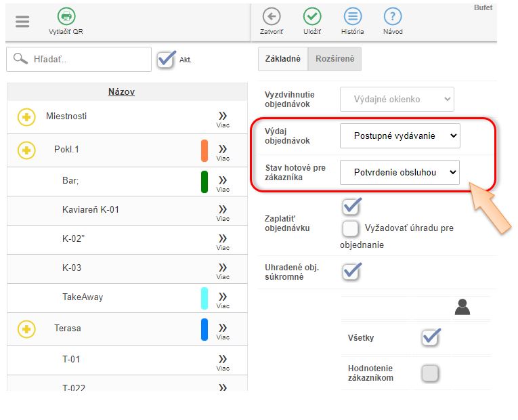Open the hamburger menu
518x420 pixels.
tap(22, 21)
